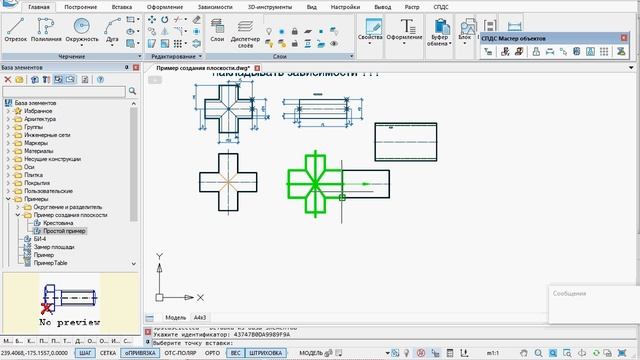Select the Отрезок line tool
640x360 pixels.
pyautogui.click(x=16, y=29)
